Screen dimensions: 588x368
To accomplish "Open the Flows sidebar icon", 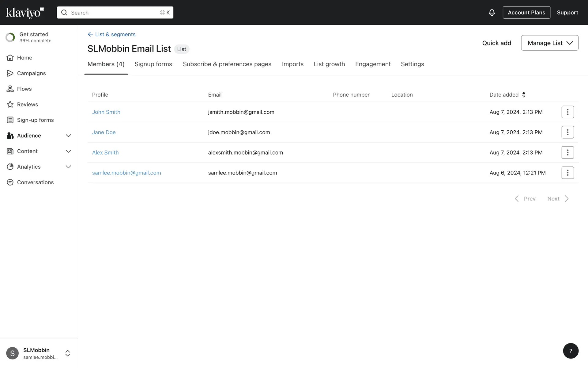I will tap(10, 89).
